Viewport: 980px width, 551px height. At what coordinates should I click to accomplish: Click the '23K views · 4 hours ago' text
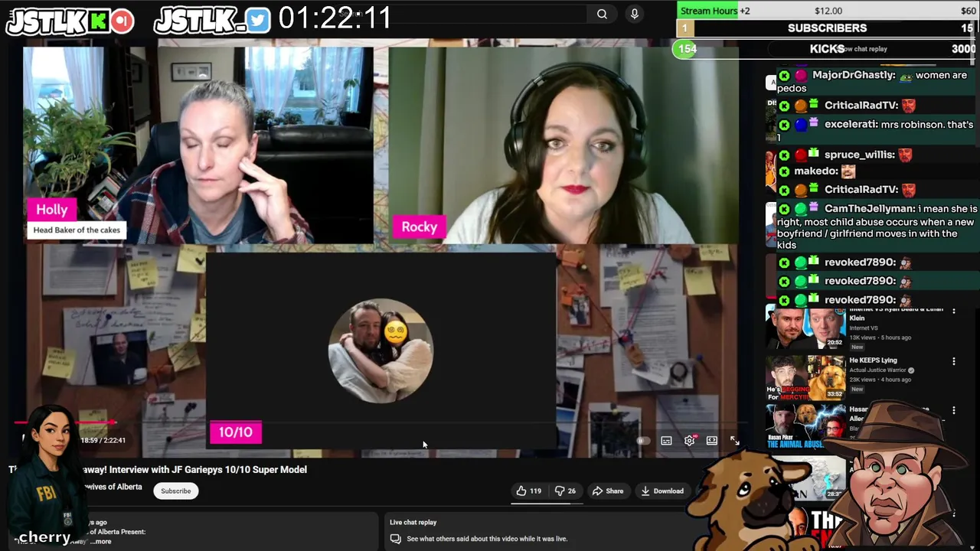coord(880,380)
